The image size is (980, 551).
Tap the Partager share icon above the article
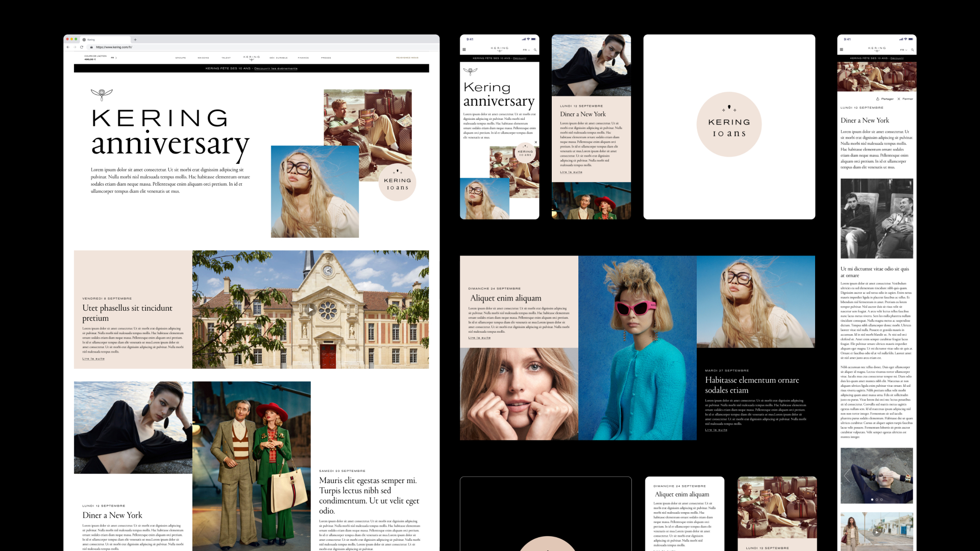pos(878,99)
